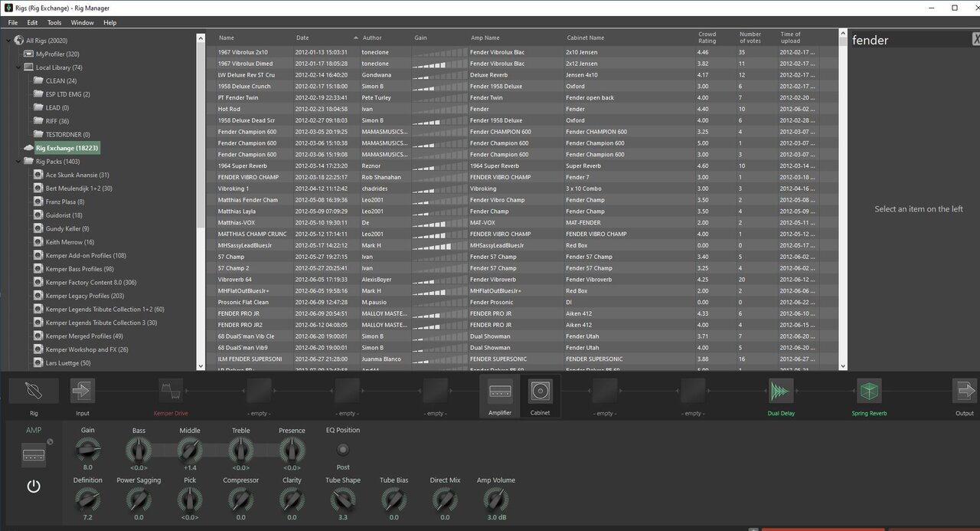980x531 pixels.
Task: Open the File menu
Action: click(x=13, y=23)
